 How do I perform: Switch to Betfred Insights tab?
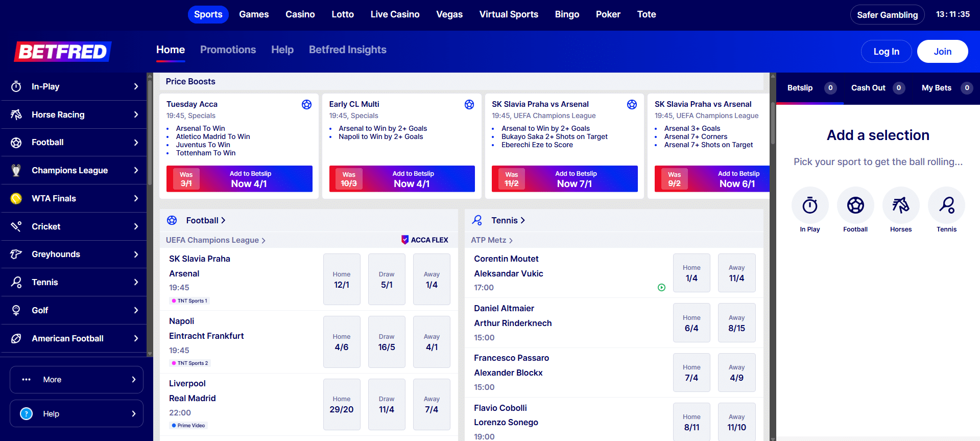[347, 50]
